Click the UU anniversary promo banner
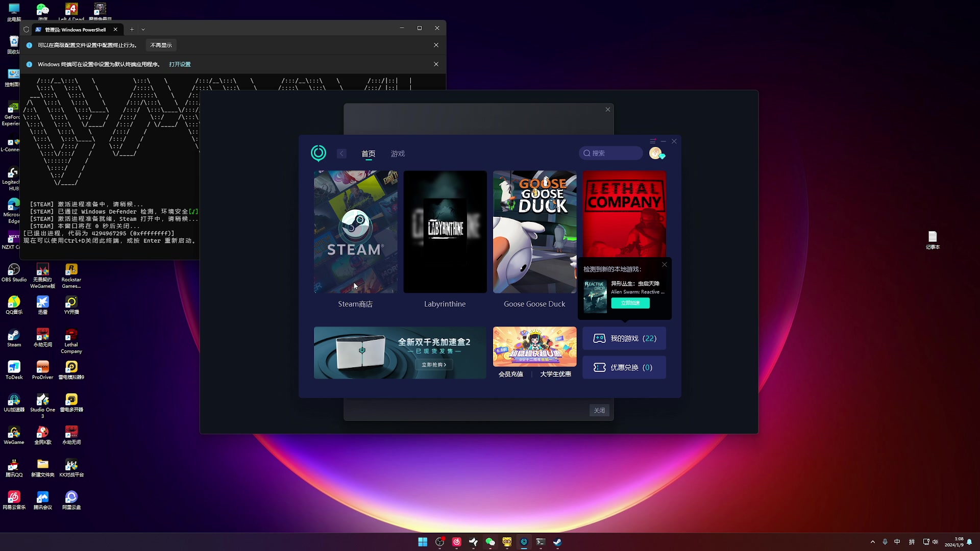980x551 pixels. [x=534, y=347]
